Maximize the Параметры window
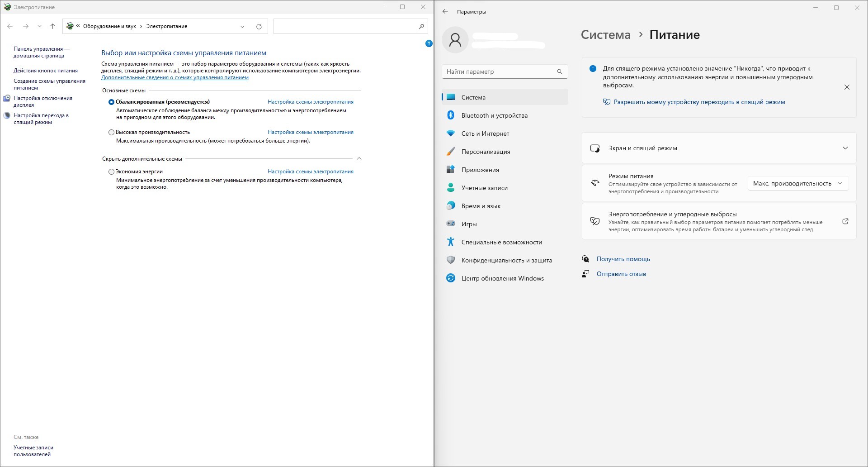This screenshot has width=868, height=467. pos(836,8)
